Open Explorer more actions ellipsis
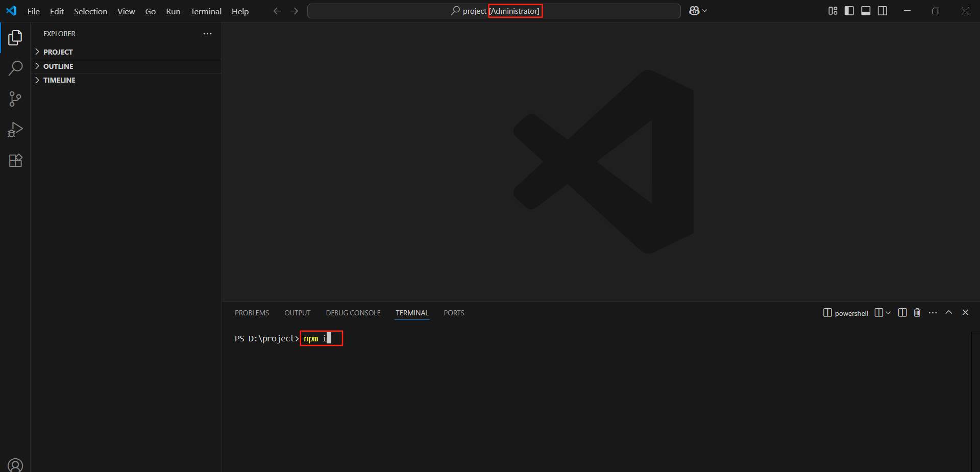This screenshot has height=472, width=980. tap(207, 34)
